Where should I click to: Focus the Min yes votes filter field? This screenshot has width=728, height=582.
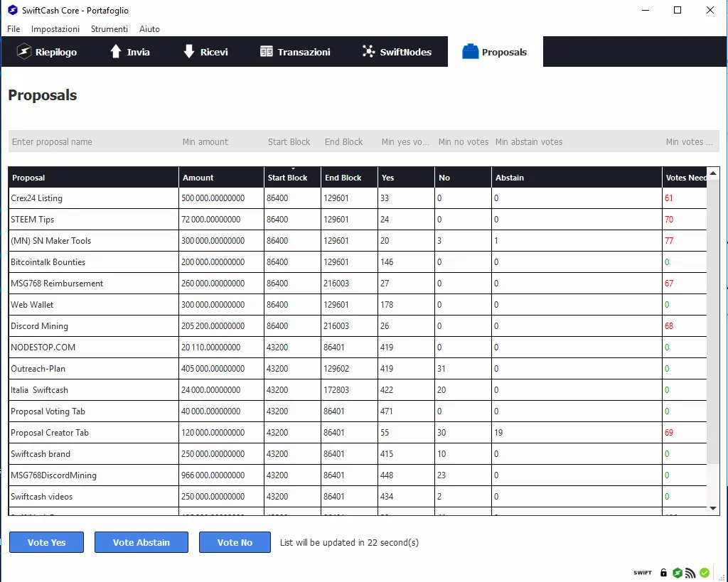(406, 141)
